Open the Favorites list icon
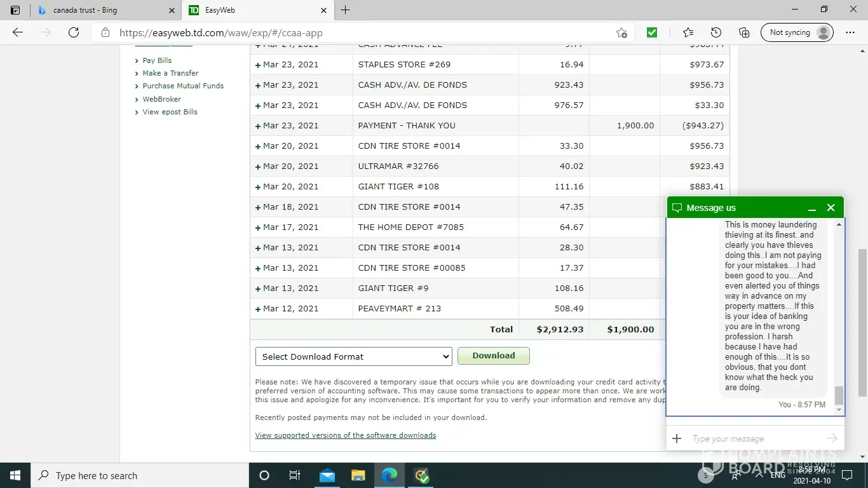The height and width of the screenshot is (488, 868). pos(688,32)
